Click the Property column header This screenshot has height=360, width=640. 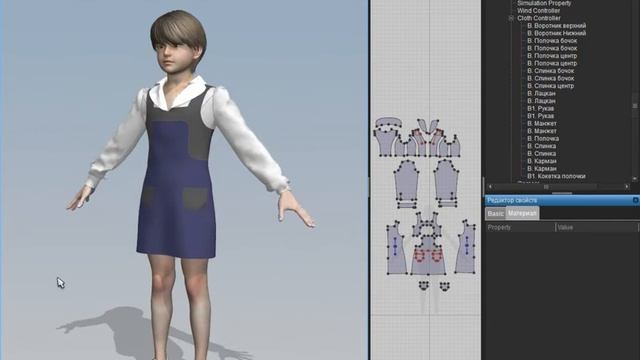click(x=520, y=228)
